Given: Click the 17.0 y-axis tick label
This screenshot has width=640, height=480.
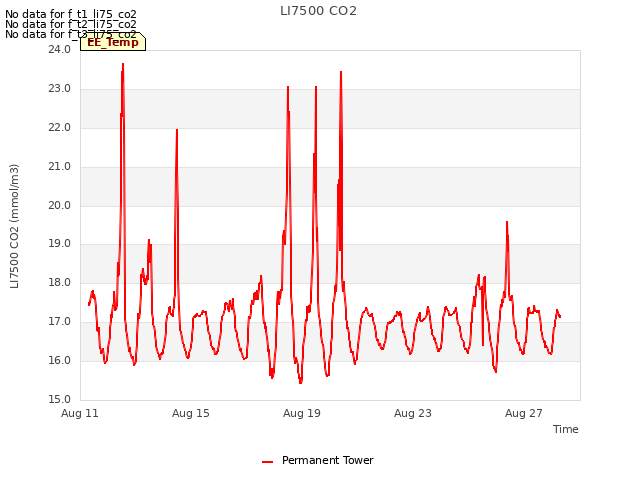Looking at the screenshot, I should (60, 322).
